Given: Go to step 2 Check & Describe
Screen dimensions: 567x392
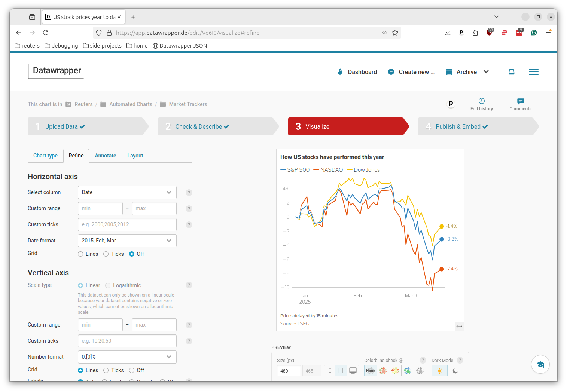Looking at the screenshot, I should (x=218, y=126).
